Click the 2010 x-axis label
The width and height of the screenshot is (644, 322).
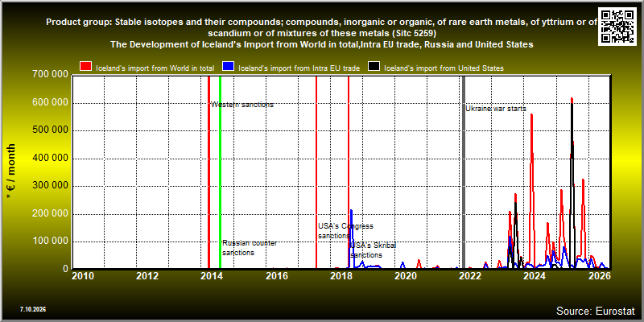click(83, 275)
